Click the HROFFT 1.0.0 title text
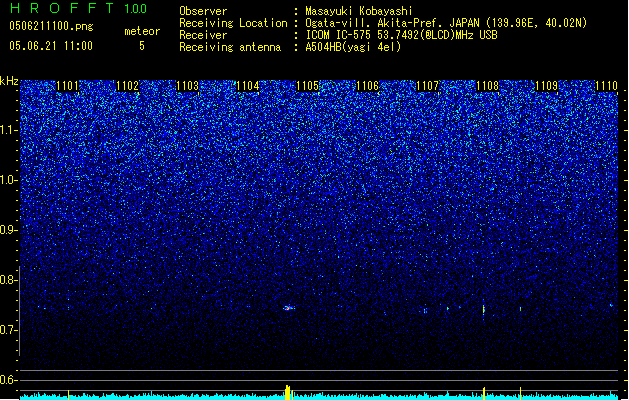 pos(78,8)
